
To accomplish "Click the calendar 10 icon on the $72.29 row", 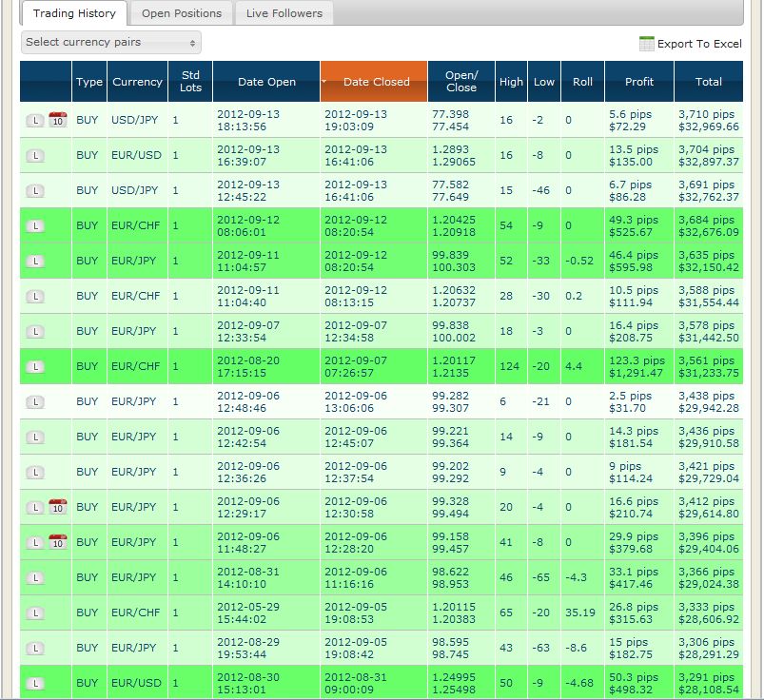I will (57, 120).
